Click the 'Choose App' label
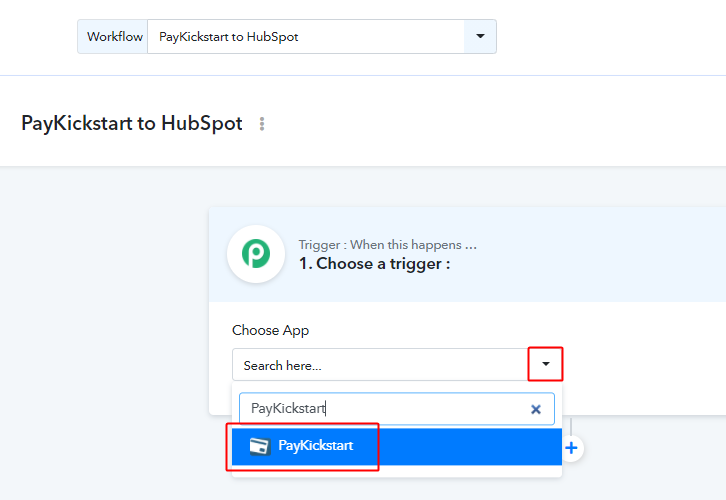The height and width of the screenshot is (500, 726). tap(270, 331)
